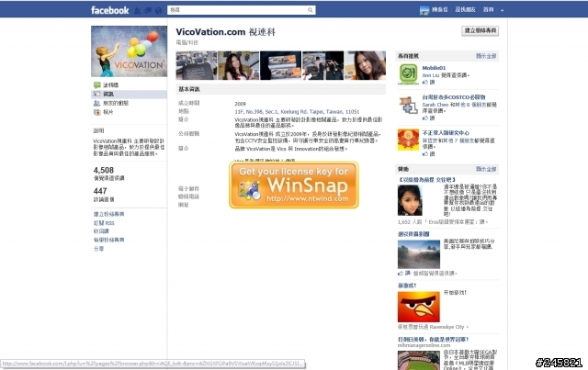Screen dimensions: 588x370
Task: Open the red-and-yellow third recommended page icon
Action: [408, 140]
